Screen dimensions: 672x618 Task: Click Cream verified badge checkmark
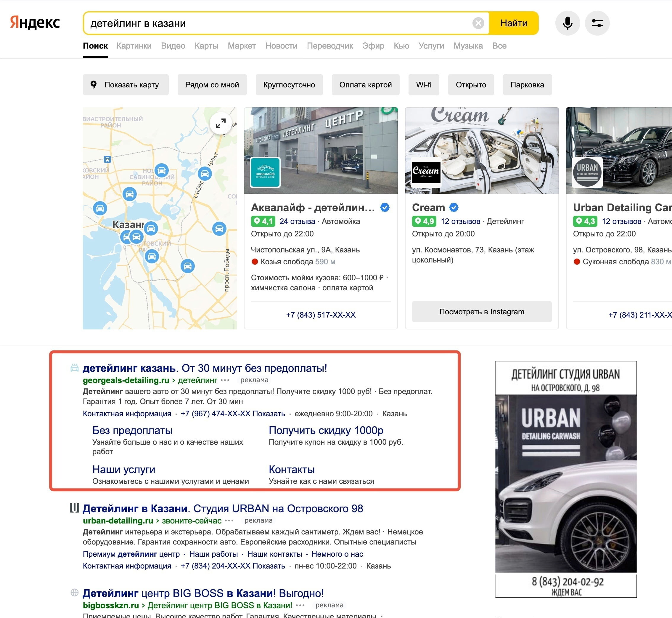454,208
